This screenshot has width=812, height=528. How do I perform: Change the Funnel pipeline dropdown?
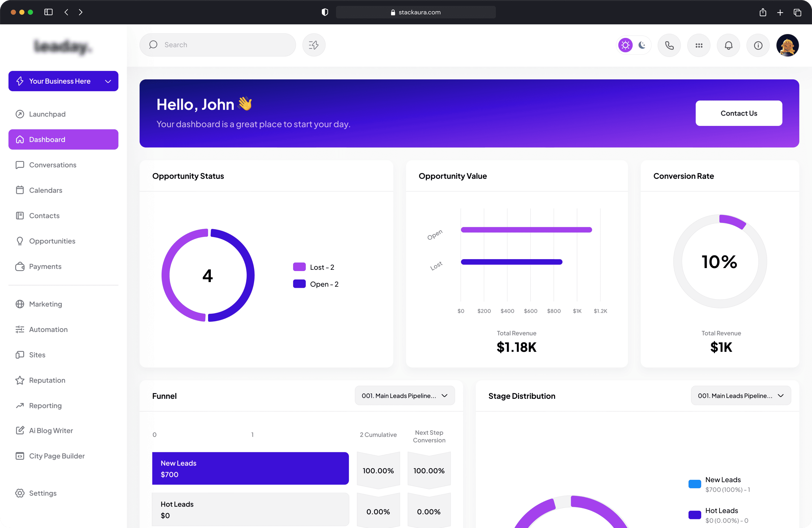tap(405, 395)
